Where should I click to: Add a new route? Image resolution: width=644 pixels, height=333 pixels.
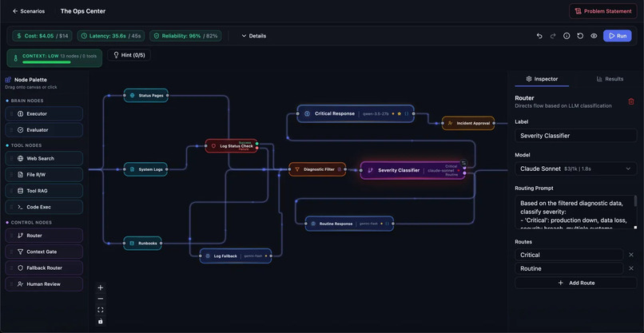576,283
